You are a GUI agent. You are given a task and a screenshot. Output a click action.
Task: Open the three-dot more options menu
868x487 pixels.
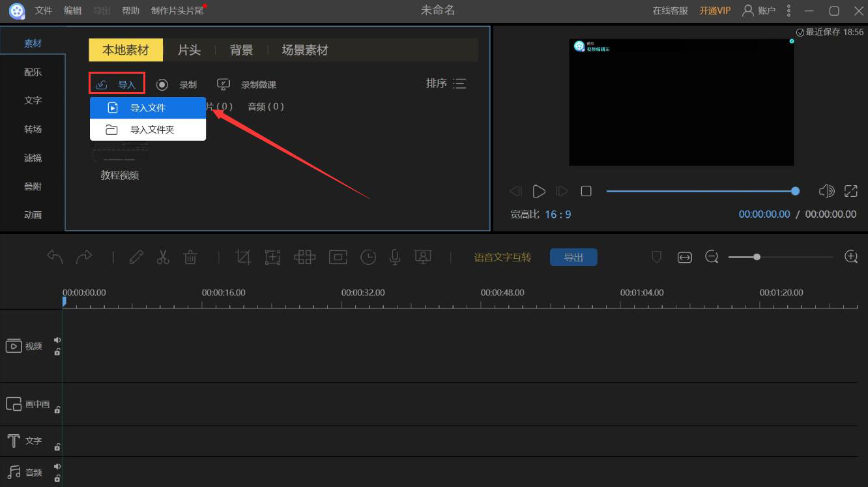(x=788, y=10)
